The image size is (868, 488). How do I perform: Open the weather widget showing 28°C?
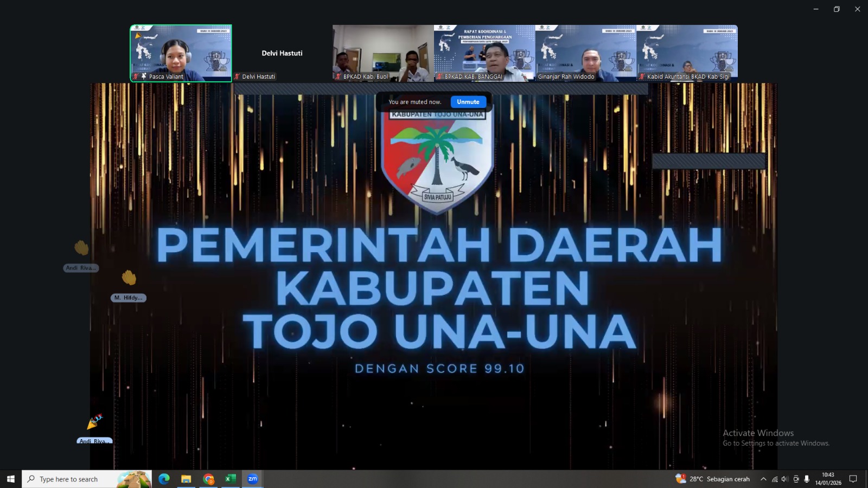click(x=712, y=479)
